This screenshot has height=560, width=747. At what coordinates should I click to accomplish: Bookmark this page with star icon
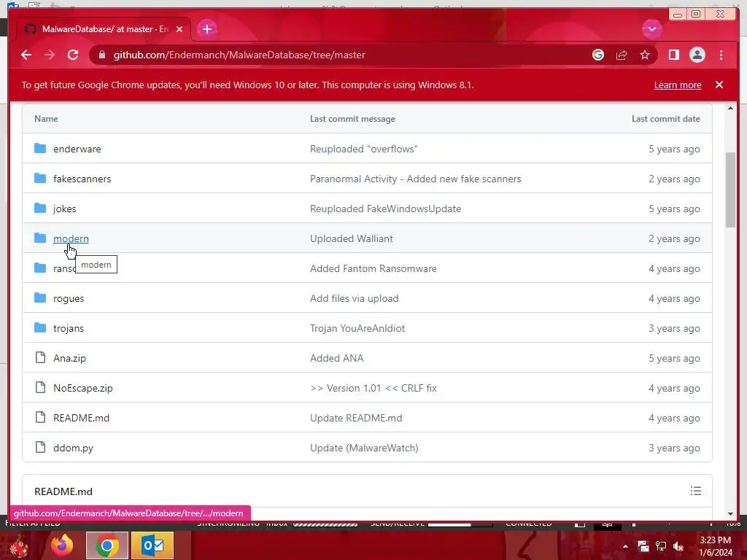[x=645, y=55]
